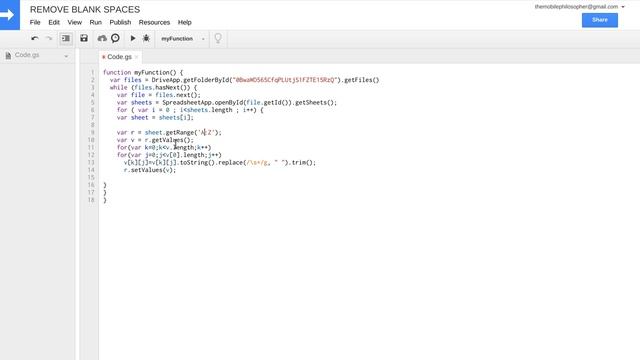Open the File menu
The width and height of the screenshot is (640, 360).
[35, 22]
